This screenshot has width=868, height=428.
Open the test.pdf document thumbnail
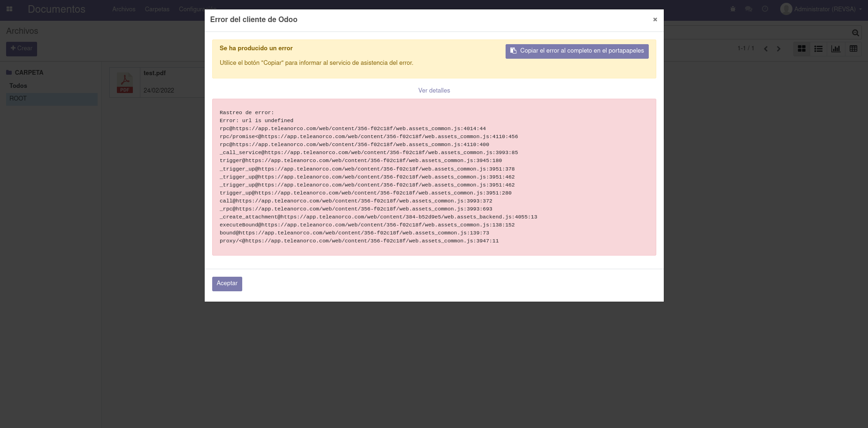(x=125, y=82)
